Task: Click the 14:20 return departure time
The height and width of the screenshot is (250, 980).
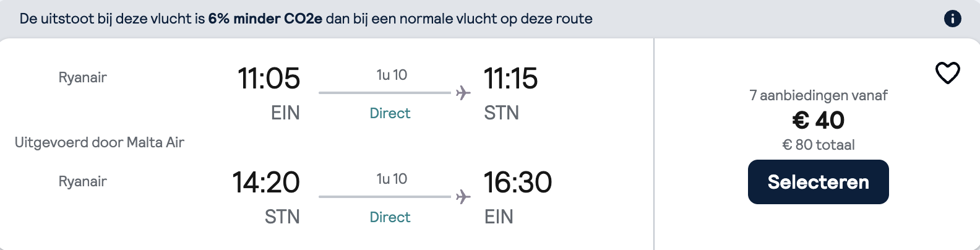Action: pos(266,183)
